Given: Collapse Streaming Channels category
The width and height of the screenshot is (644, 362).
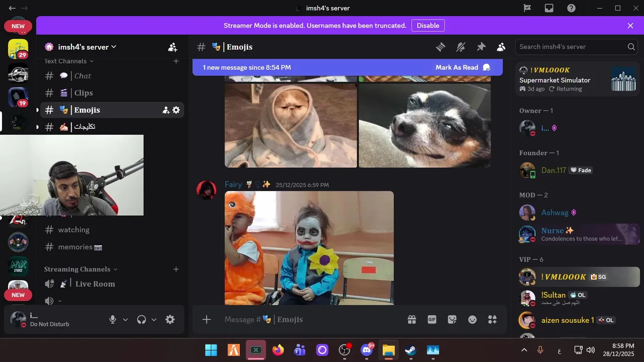Looking at the screenshot, I should coord(80,269).
